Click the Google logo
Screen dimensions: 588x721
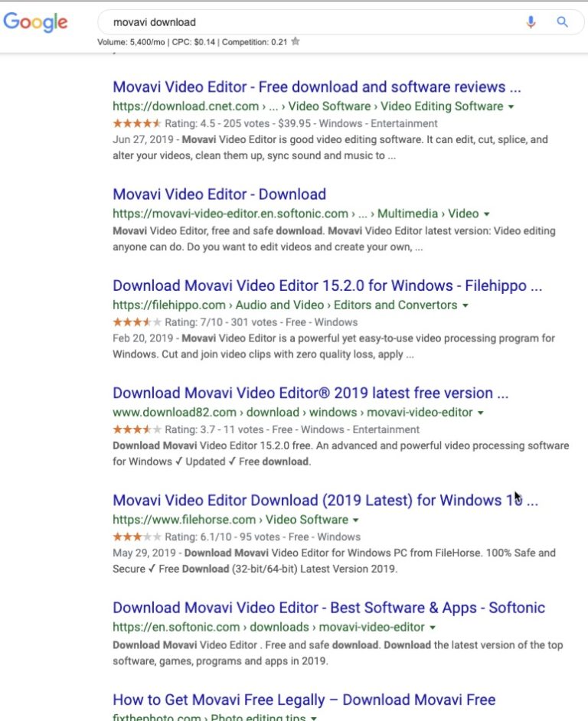(35, 22)
